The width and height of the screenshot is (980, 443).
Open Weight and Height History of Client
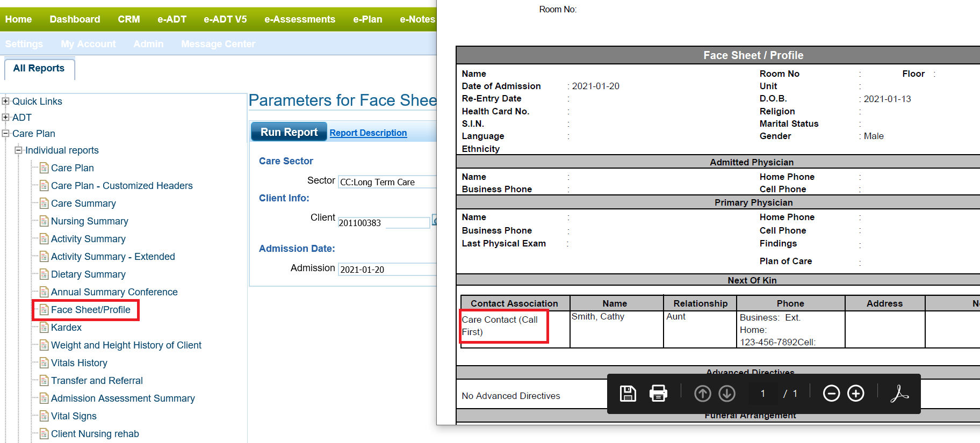[126, 345]
